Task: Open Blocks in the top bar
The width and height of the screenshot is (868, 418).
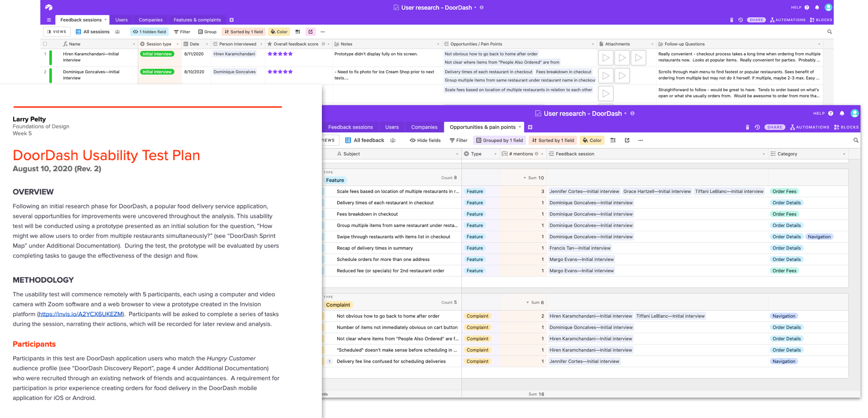Action: point(821,20)
